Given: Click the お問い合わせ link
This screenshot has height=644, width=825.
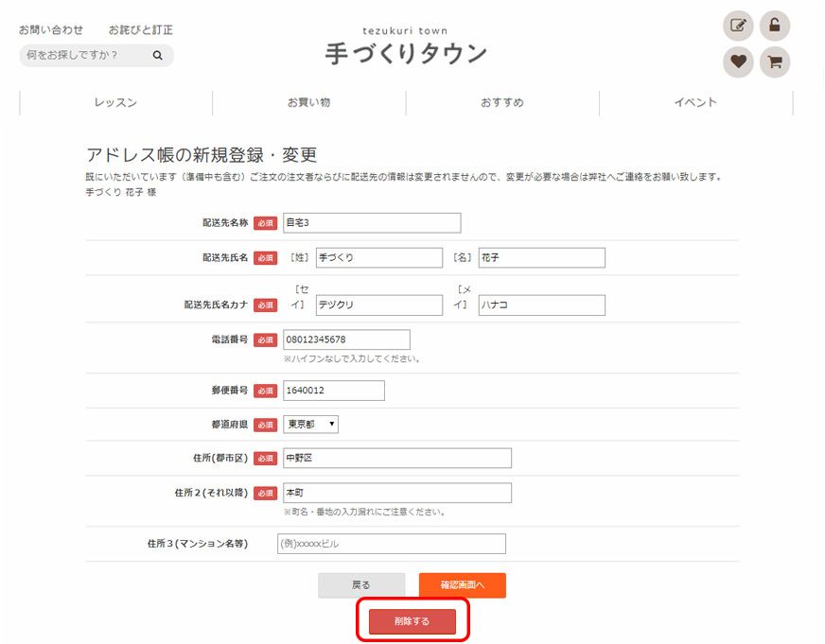Looking at the screenshot, I should (51, 30).
